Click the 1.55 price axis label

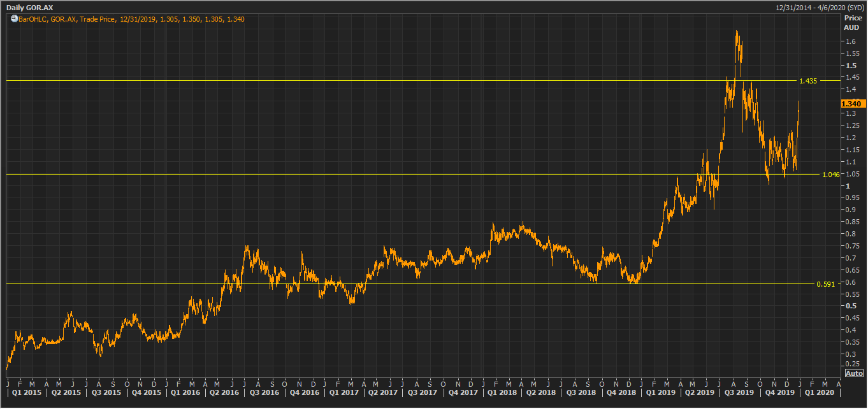tap(853, 54)
